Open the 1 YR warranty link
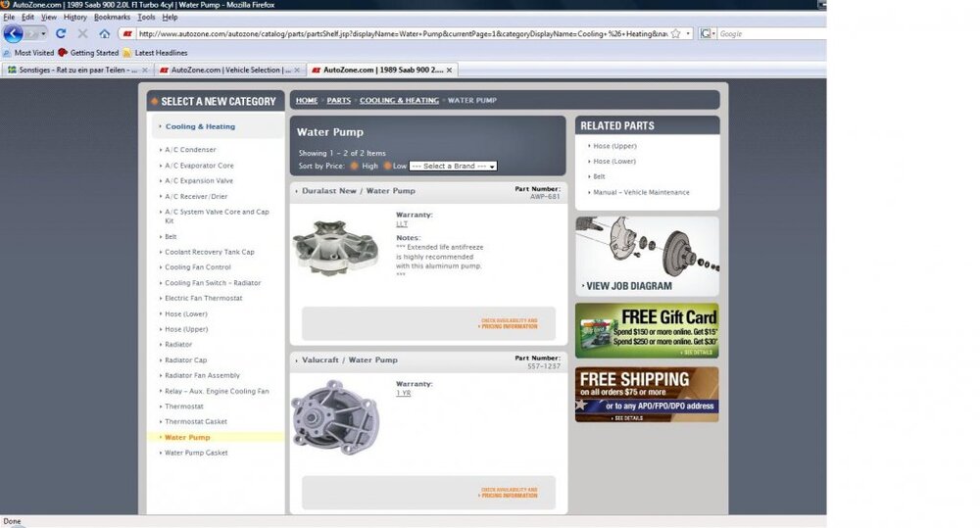The image size is (980, 528). pos(403,393)
